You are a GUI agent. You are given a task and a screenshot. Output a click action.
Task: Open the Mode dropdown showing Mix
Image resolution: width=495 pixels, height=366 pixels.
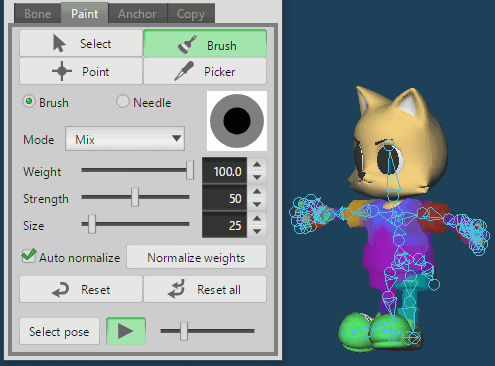(x=125, y=139)
